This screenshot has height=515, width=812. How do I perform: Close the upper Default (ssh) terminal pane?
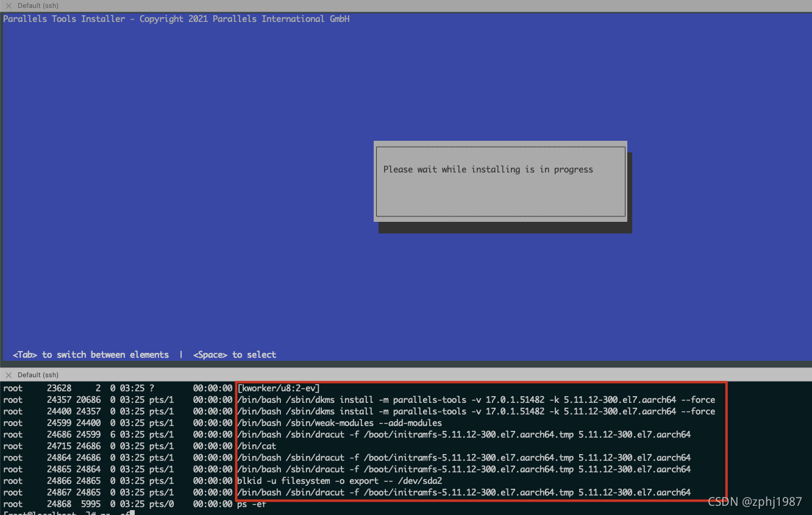[9, 5]
